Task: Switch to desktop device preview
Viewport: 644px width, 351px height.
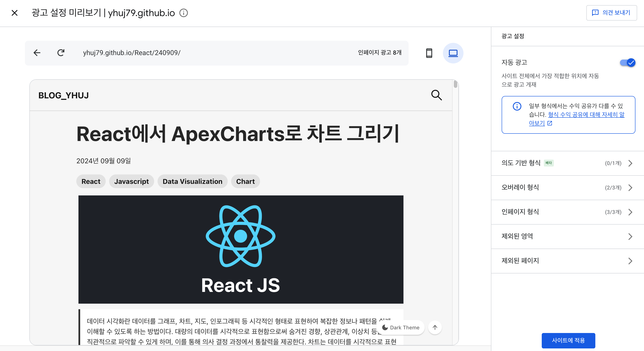Action: pos(453,53)
